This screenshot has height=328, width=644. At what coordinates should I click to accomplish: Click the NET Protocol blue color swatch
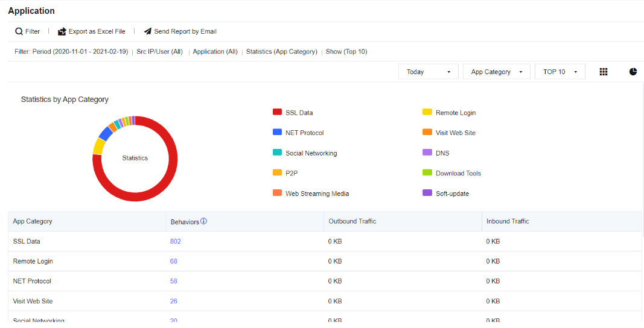(277, 133)
